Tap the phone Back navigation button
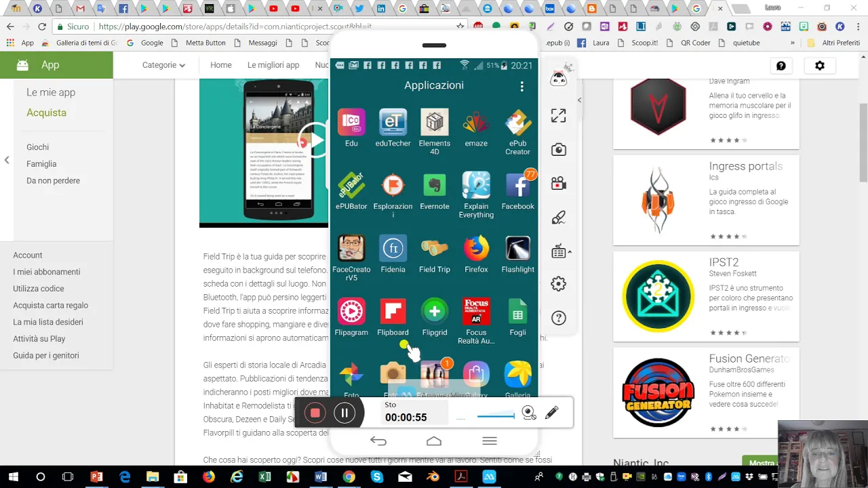Screen dimensions: 868x488 point(378,441)
